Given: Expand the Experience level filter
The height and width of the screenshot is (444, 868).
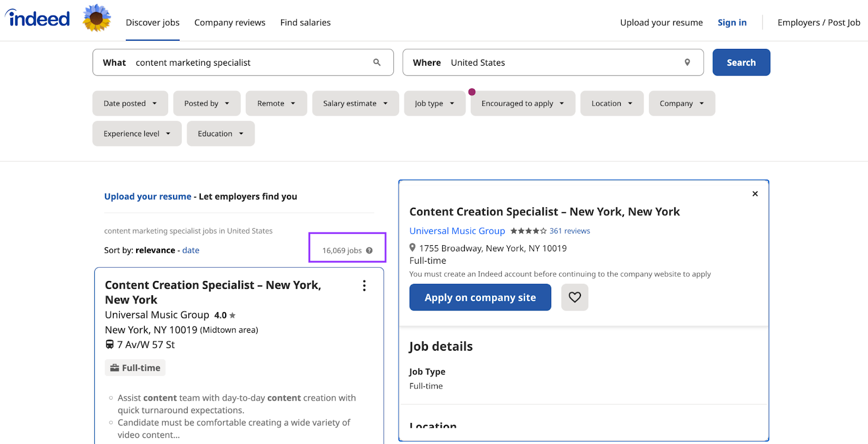Looking at the screenshot, I should point(137,134).
